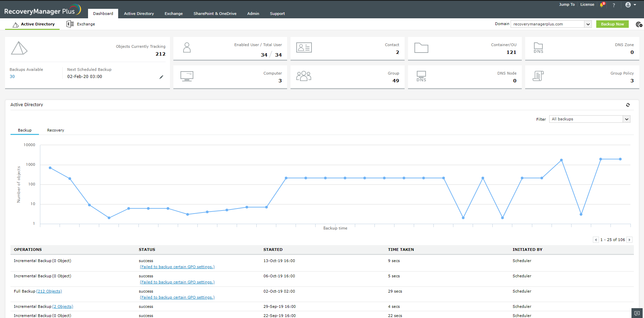Open the help question mark icon
Image resolution: width=644 pixels, height=318 pixels.
[614, 5]
